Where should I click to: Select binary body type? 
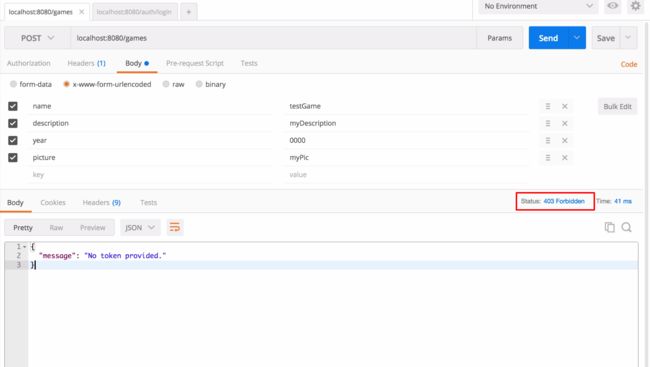(199, 84)
